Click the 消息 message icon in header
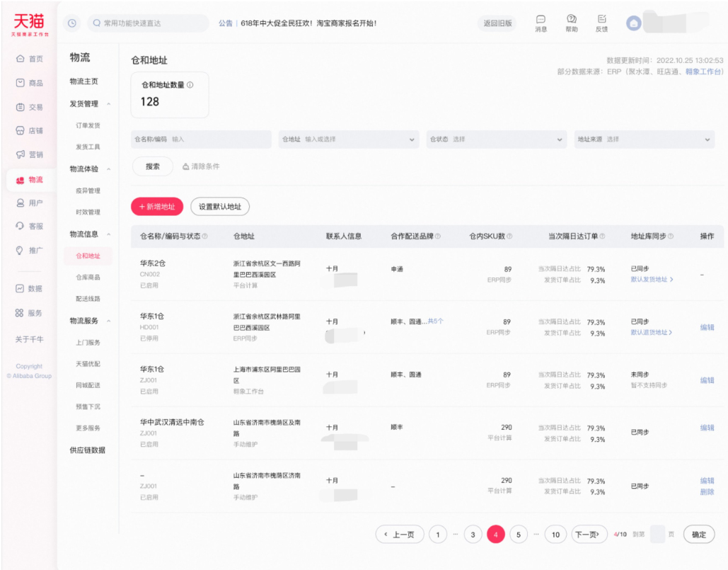The width and height of the screenshot is (728, 570). 541,19
